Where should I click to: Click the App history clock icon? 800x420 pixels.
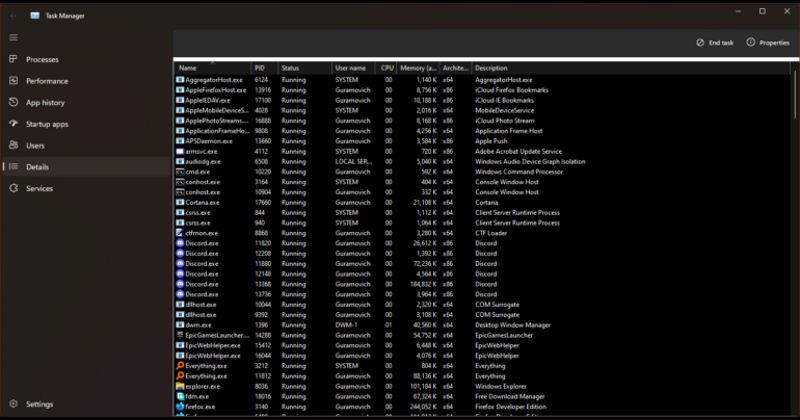[13, 102]
